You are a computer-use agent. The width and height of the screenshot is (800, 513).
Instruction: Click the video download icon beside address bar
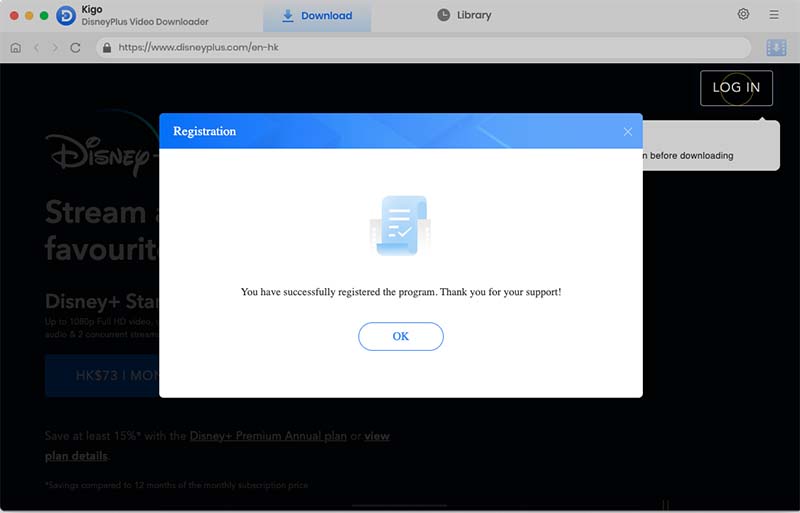coord(776,47)
